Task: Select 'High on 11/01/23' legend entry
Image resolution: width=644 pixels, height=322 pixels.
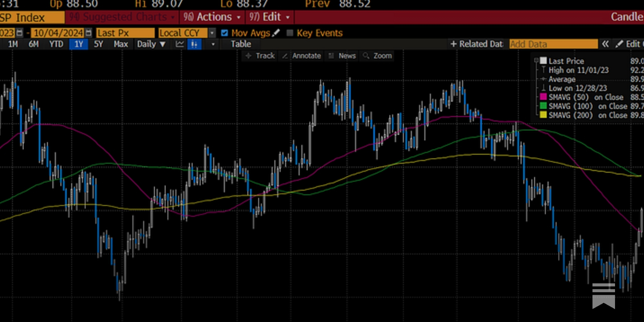Action: pos(578,70)
